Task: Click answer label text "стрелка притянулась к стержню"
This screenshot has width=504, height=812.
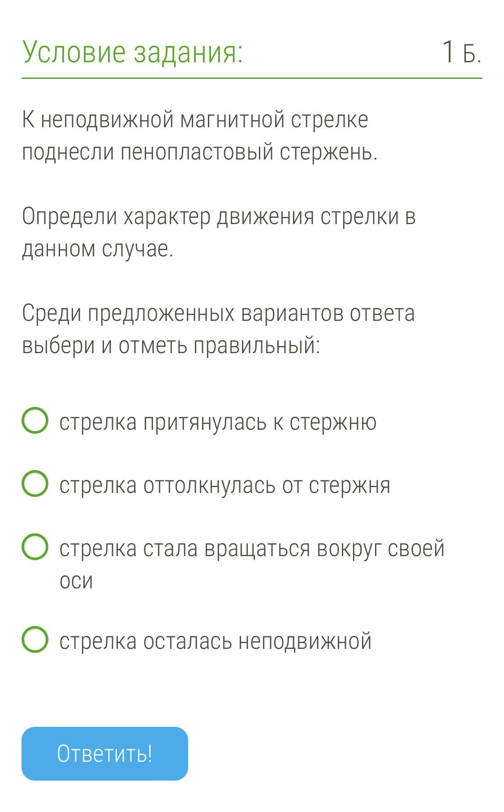Action: point(218,422)
